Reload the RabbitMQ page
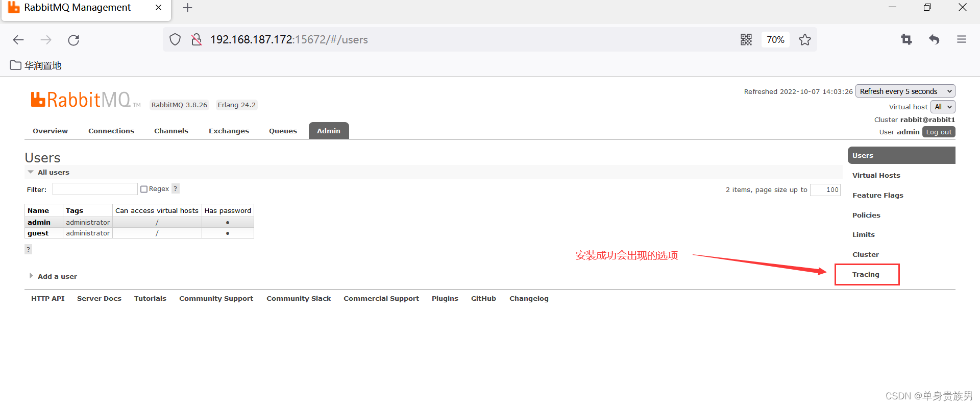 73,40
